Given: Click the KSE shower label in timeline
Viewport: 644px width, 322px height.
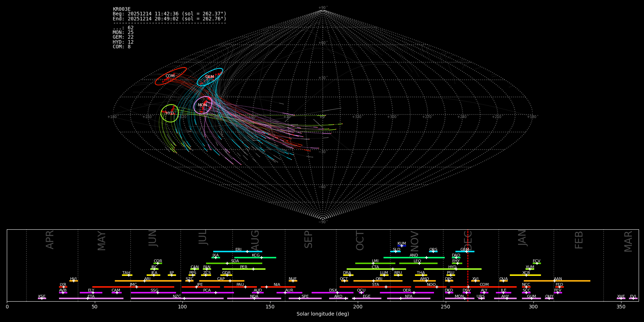Looking at the screenshot, I should 42,297.
